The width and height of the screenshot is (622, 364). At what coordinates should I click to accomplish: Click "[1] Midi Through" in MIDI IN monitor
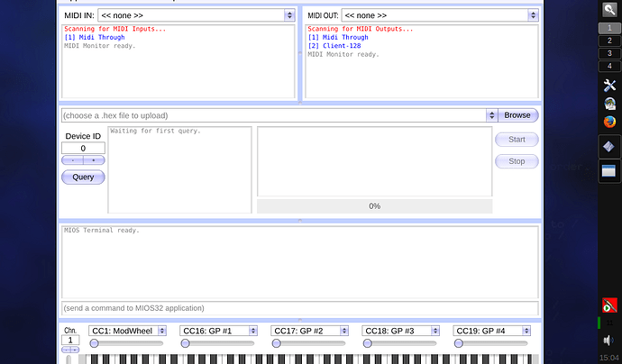[95, 37]
